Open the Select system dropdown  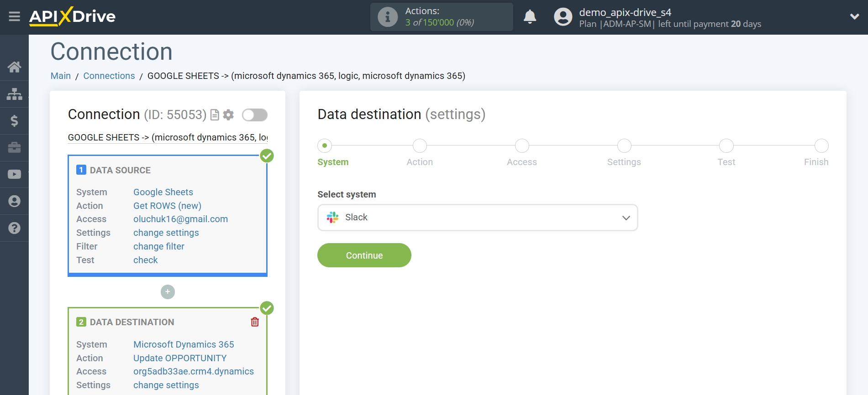pos(478,218)
